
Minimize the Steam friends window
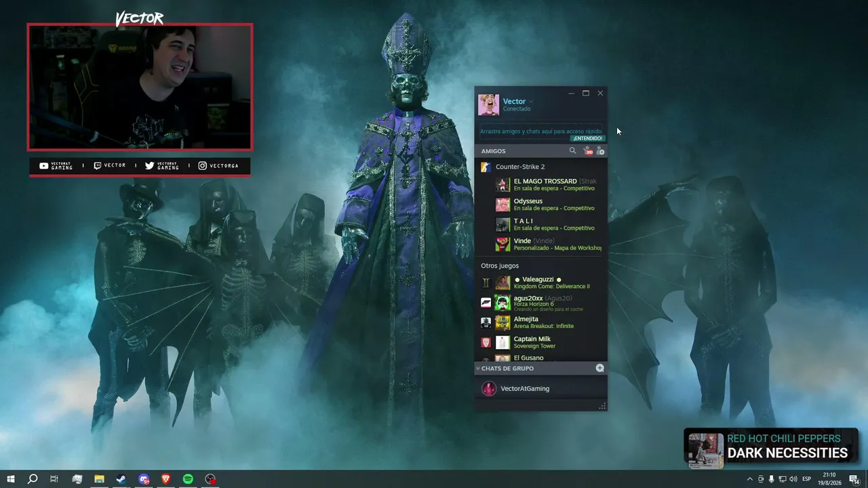pyautogui.click(x=572, y=93)
